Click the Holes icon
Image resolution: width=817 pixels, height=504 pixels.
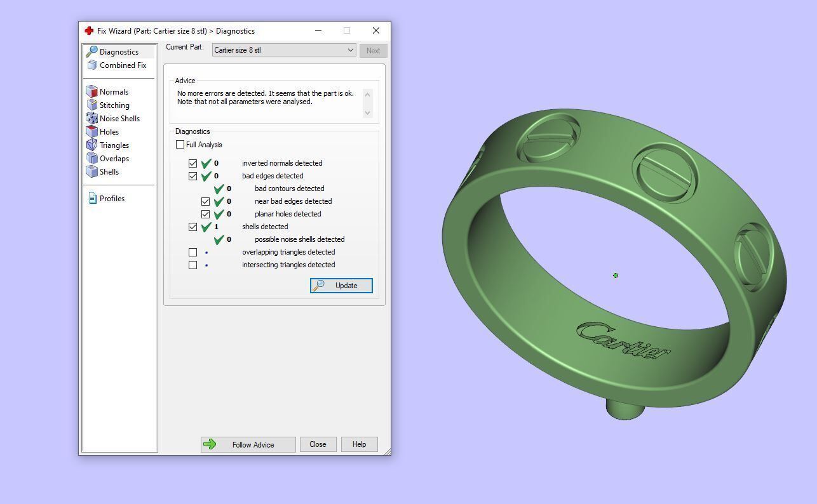point(92,131)
